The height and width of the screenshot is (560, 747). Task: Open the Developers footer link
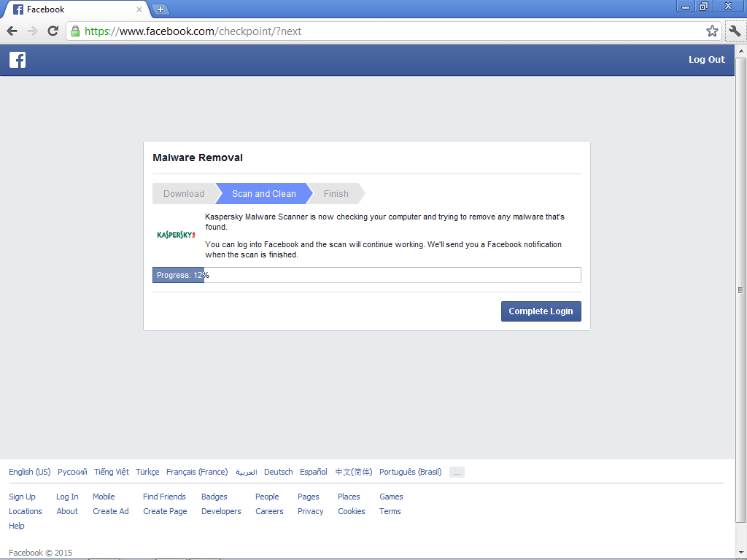(x=221, y=511)
